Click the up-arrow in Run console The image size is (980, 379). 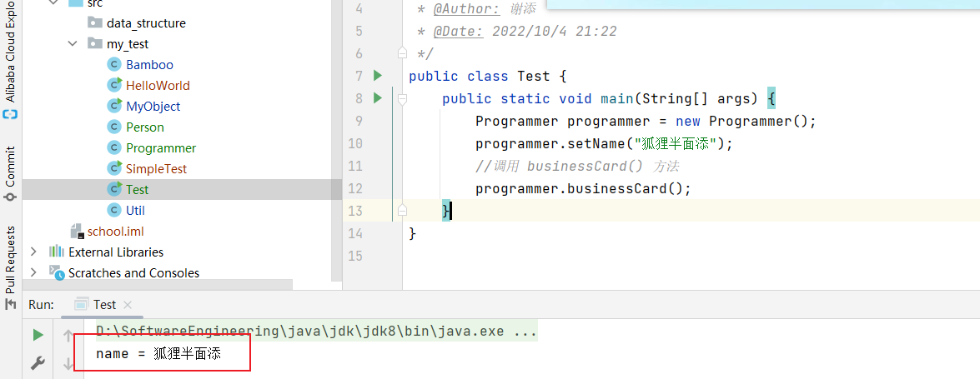coord(68,336)
